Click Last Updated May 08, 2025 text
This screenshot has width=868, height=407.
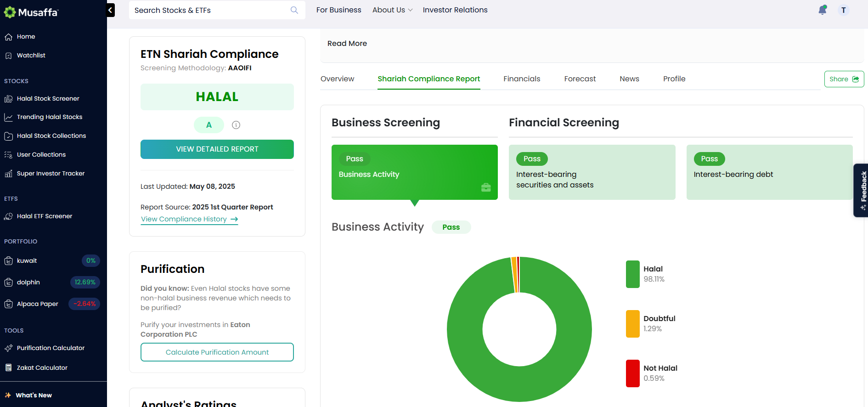coord(188,187)
